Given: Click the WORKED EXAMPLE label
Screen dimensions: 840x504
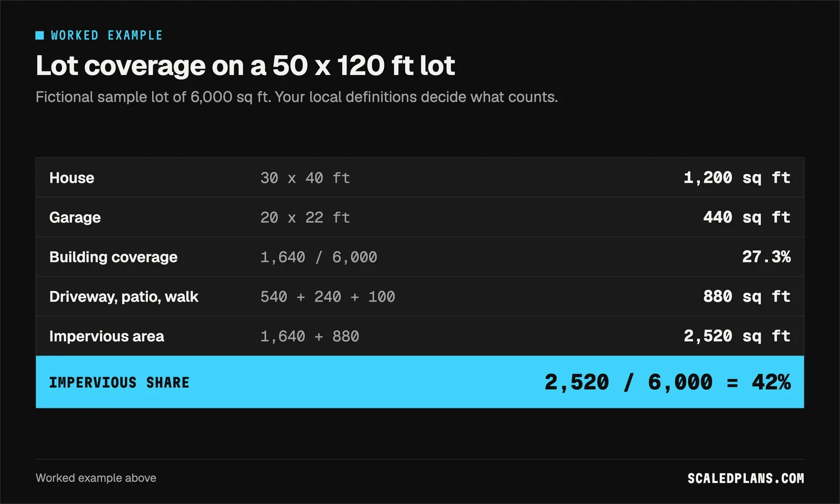Looking at the screenshot, I should point(107,35).
